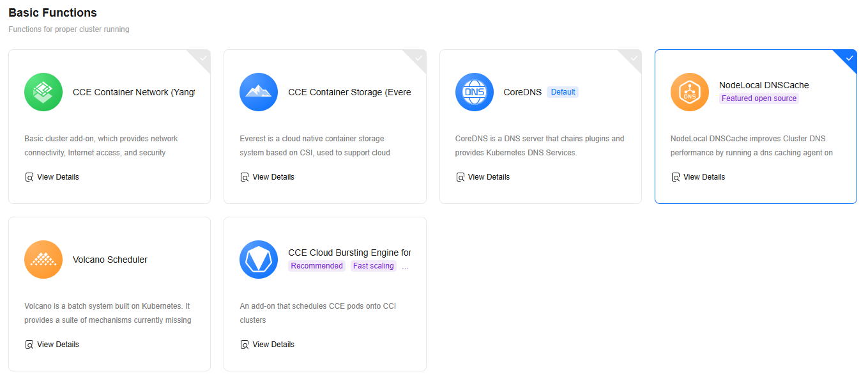Click the CCE Cloud Bursting Engine icon

point(259,260)
